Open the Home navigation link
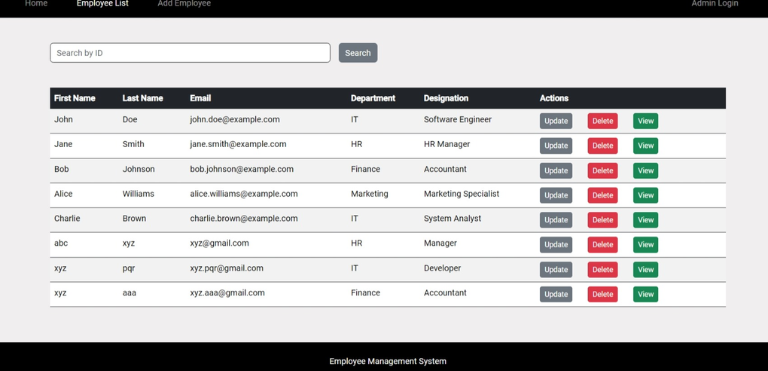 (36, 3)
